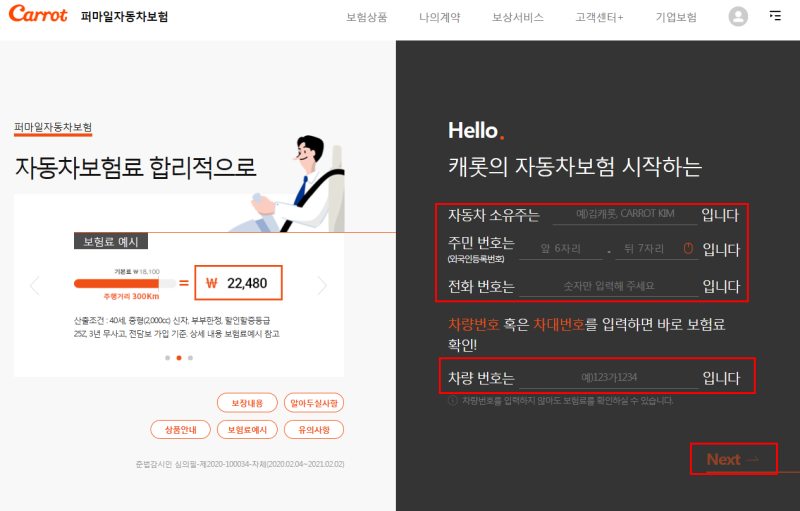Click info icon beside 차량번호 notice
800x511 pixels.
[x=453, y=401]
